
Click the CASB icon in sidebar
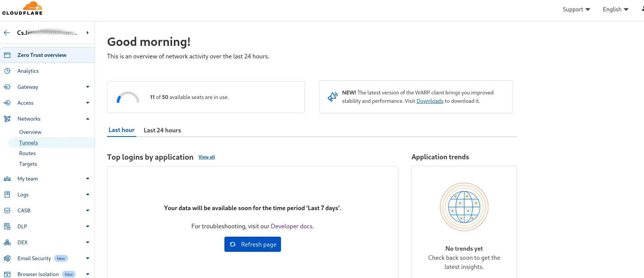tap(7, 210)
